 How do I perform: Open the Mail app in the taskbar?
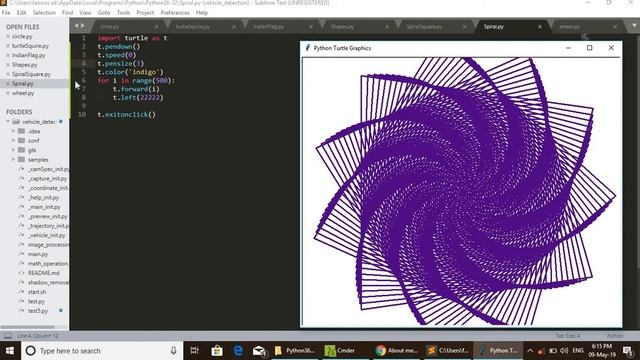coord(259,351)
